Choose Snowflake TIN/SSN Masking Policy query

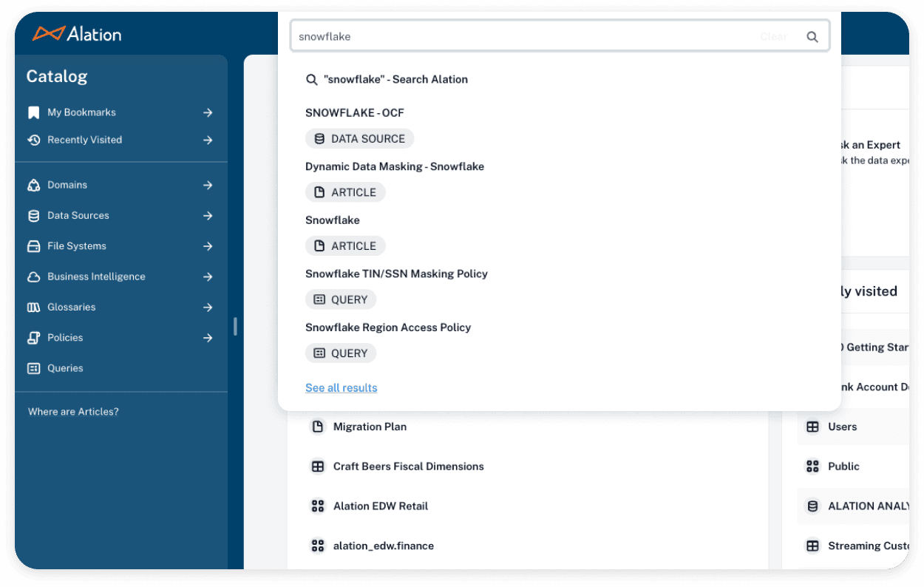coord(396,274)
